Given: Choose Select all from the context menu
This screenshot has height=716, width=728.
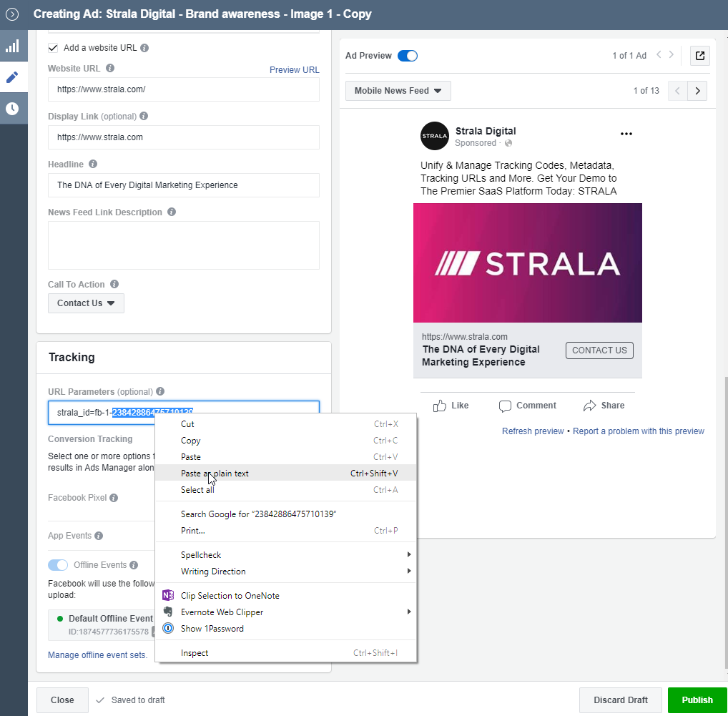Looking at the screenshot, I should point(286,490).
